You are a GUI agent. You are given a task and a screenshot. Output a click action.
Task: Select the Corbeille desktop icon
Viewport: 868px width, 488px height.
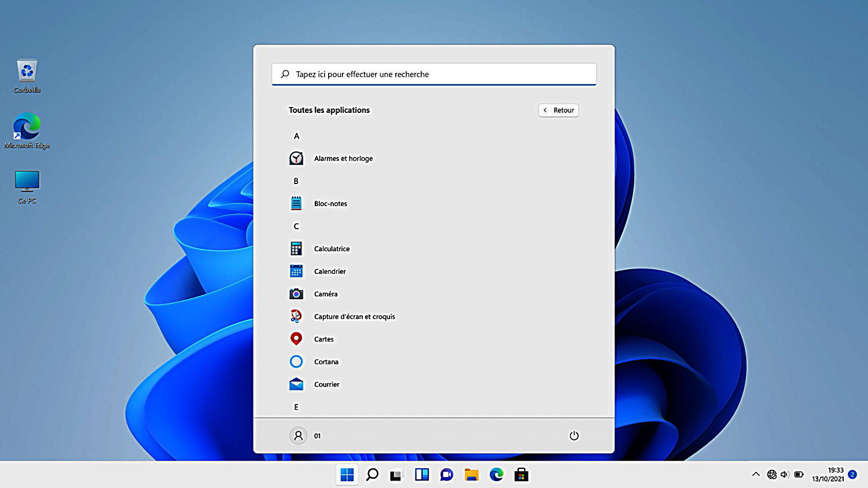coord(27,76)
